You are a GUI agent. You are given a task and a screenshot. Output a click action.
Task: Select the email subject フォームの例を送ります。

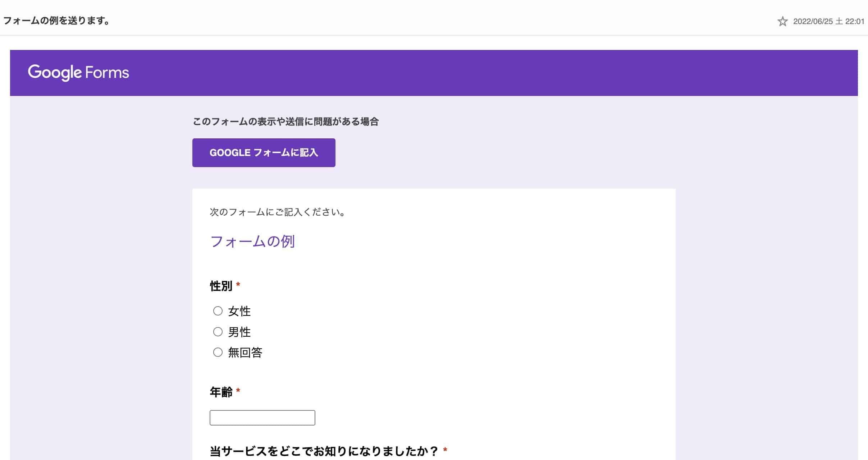56,20
